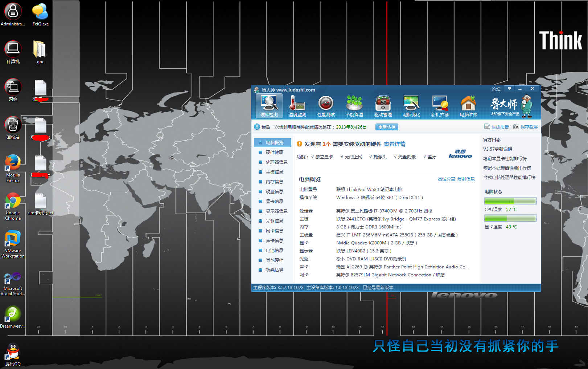Screen dimensions: 588x369
Task: Click the i7-3740QM processor text
Action: 384,211
